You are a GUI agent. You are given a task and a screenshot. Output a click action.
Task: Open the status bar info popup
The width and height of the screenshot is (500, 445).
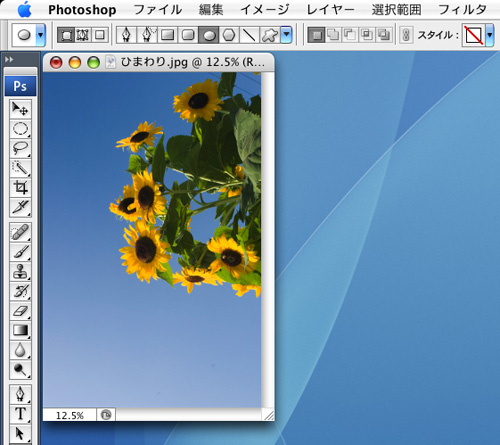click(x=106, y=415)
